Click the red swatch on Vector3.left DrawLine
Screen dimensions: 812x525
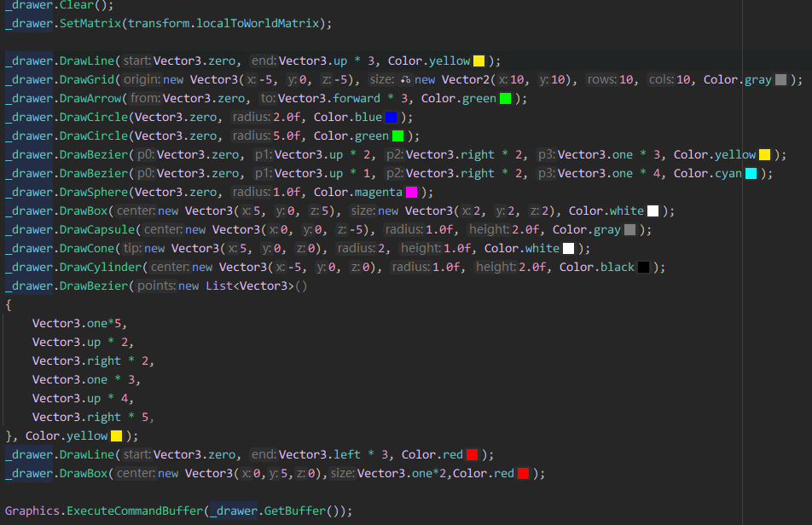(472, 455)
